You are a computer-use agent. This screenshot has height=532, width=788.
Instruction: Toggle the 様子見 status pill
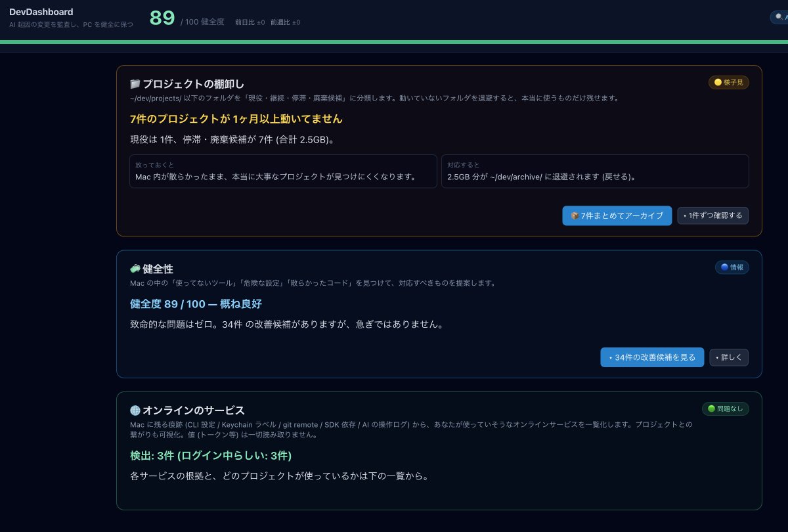728,82
